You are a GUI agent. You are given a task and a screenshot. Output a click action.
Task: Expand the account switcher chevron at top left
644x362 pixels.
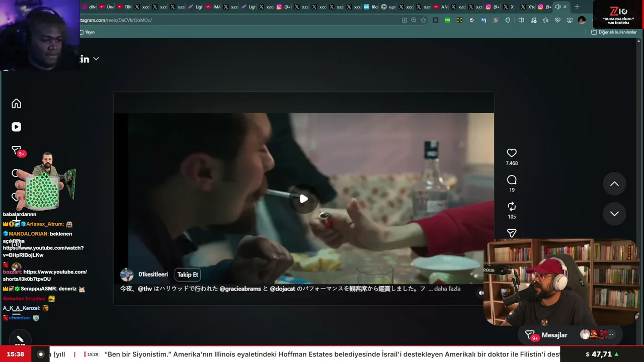(x=96, y=59)
